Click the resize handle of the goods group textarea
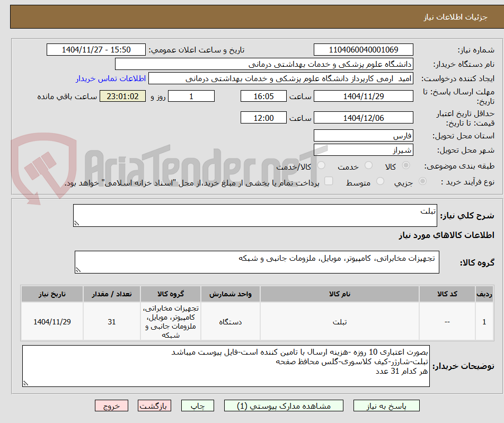 78,270
